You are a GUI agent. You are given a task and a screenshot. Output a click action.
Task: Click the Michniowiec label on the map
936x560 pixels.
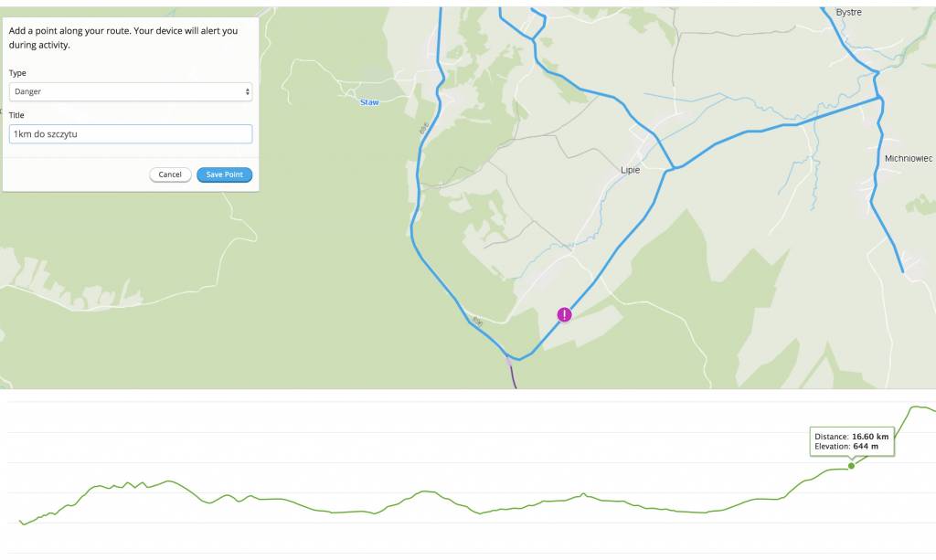[x=909, y=159]
